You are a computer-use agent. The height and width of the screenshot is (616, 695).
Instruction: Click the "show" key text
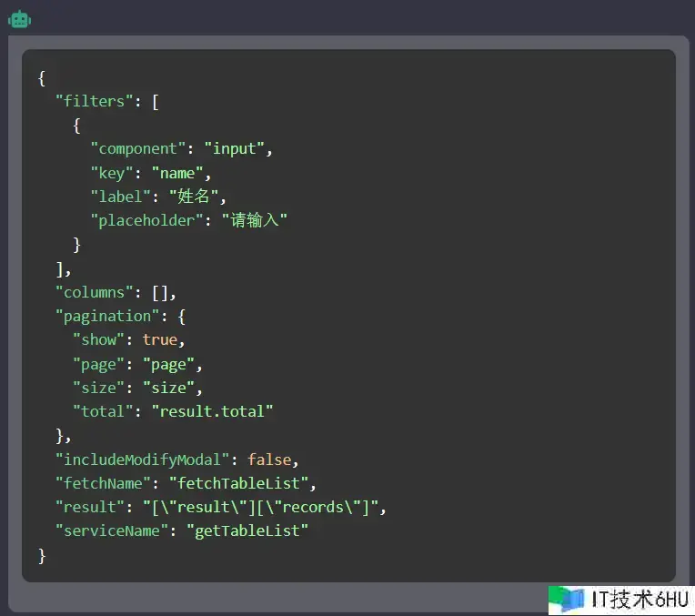[98, 339]
